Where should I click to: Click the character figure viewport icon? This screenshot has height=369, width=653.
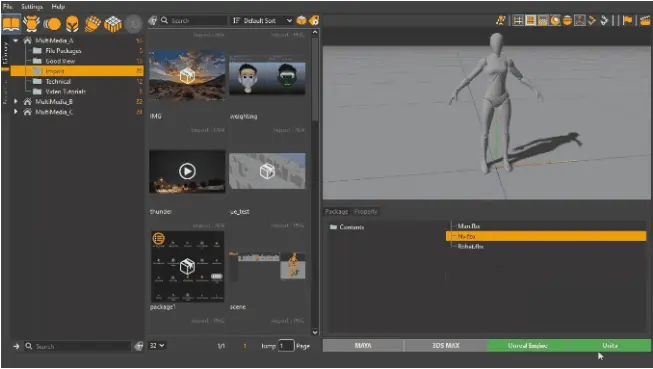click(x=501, y=20)
